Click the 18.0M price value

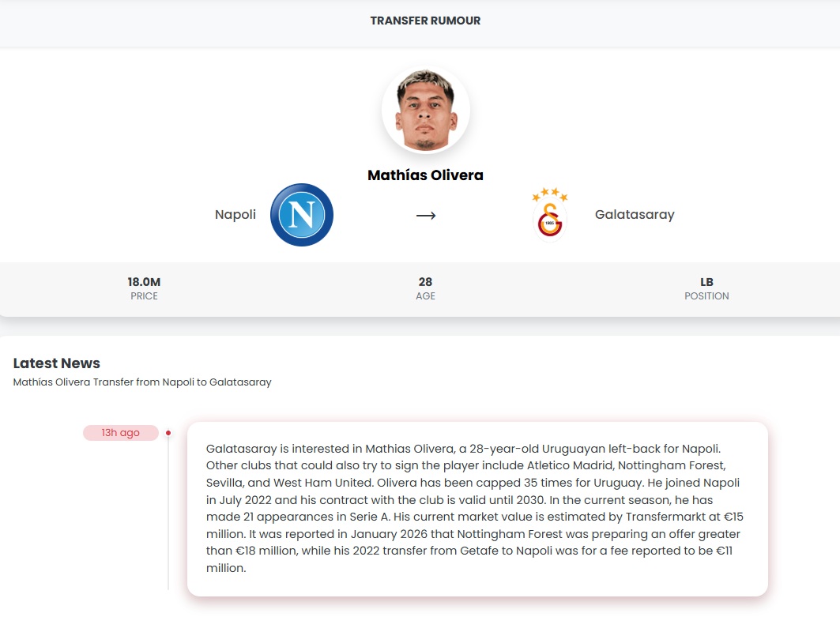click(144, 282)
